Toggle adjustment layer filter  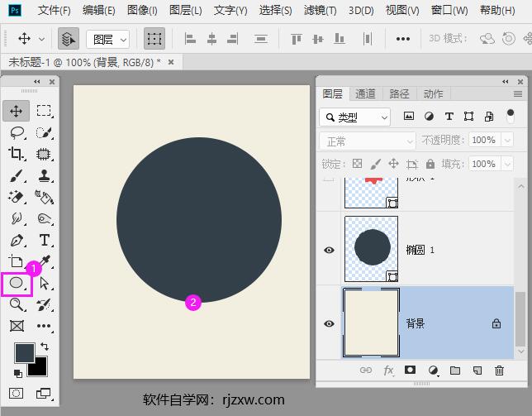click(x=429, y=117)
